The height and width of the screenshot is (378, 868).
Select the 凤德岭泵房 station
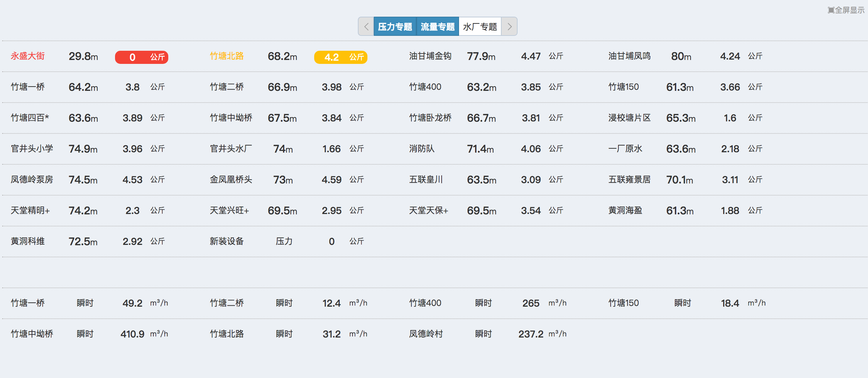point(31,180)
